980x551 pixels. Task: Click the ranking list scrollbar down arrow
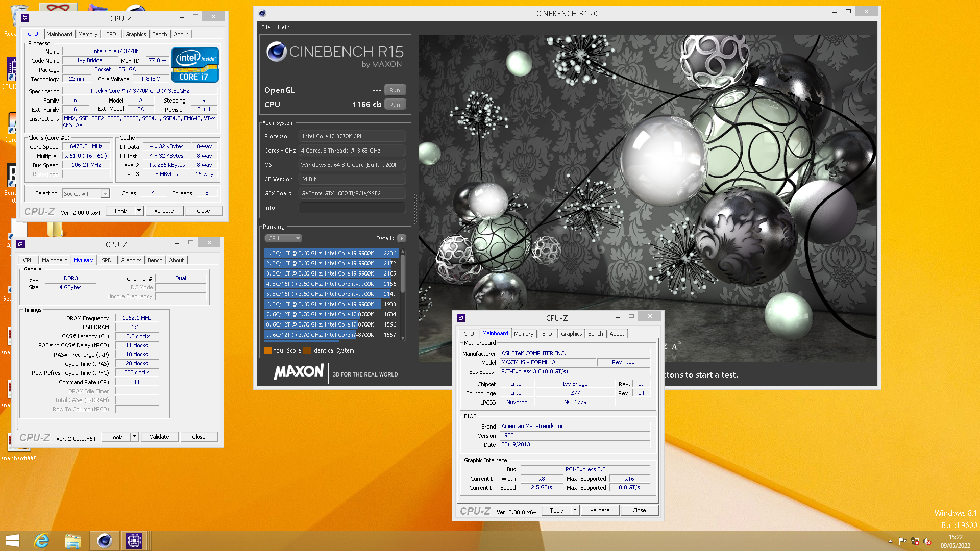pos(403,338)
